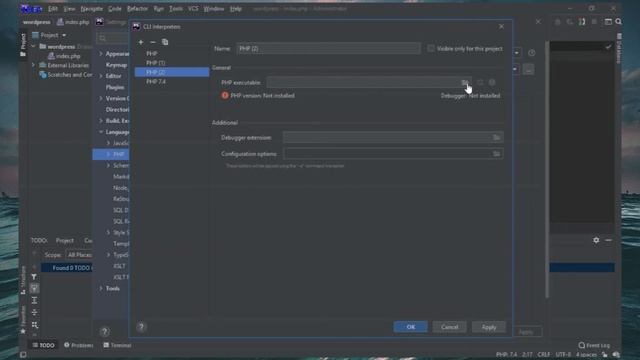Screen dimensions: 640x360
Task: Open the VCS menu
Action: 193,9
